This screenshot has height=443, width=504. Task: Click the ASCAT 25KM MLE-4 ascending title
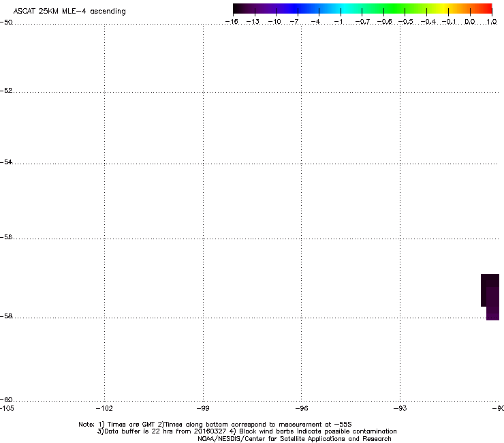pos(69,12)
